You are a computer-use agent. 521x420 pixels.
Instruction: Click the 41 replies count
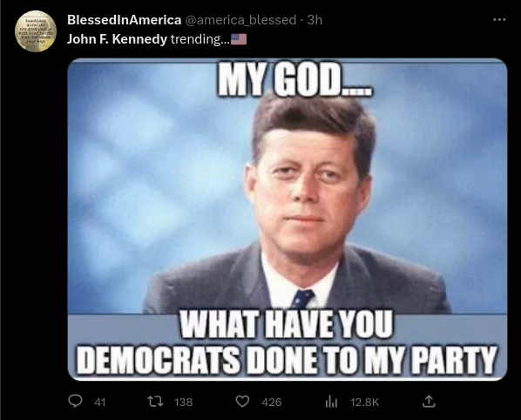click(99, 403)
